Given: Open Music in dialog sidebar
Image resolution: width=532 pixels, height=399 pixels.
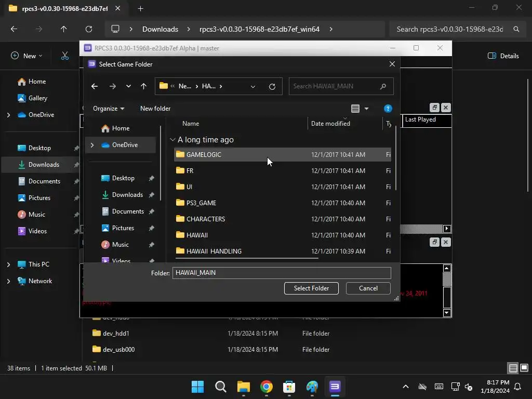Looking at the screenshot, I should [x=120, y=245].
